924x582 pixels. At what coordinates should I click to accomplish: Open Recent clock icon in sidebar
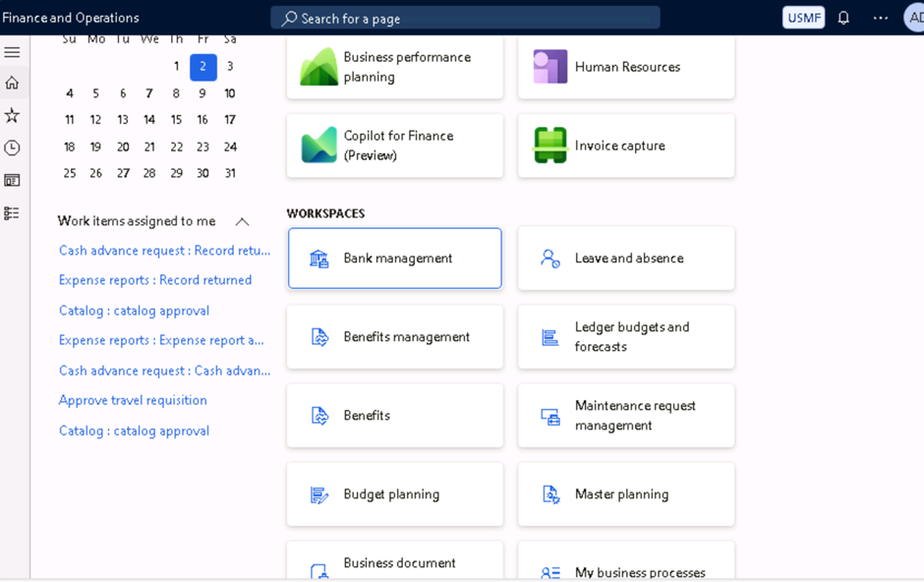click(x=12, y=147)
